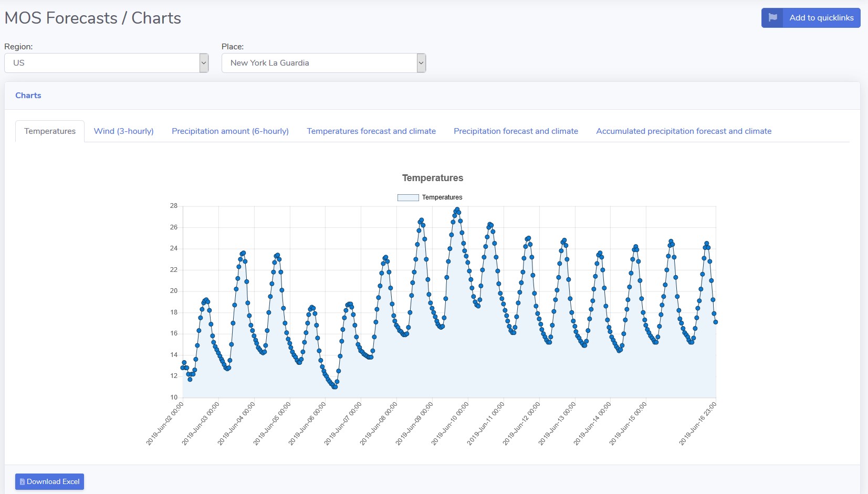Click the US value in Region field
The width and height of the screenshot is (868, 494).
click(x=19, y=63)
